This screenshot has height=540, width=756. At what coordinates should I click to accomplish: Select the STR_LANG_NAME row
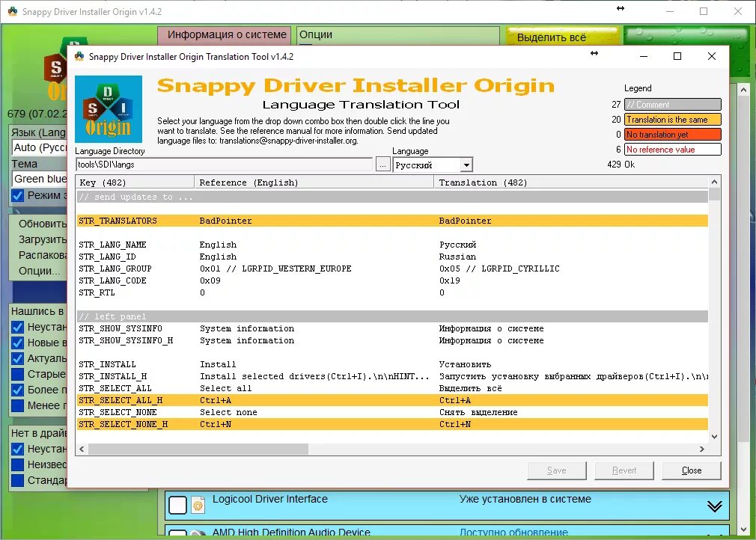tap(392, 245)
